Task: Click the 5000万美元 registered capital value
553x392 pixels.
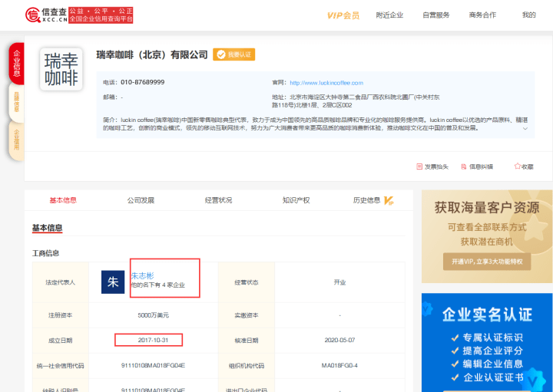Action: (154, 315)
